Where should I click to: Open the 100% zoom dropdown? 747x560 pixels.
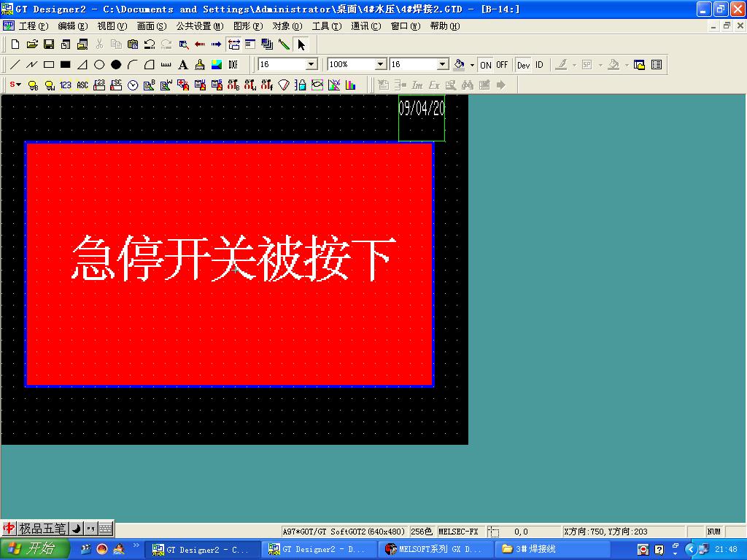380,65
